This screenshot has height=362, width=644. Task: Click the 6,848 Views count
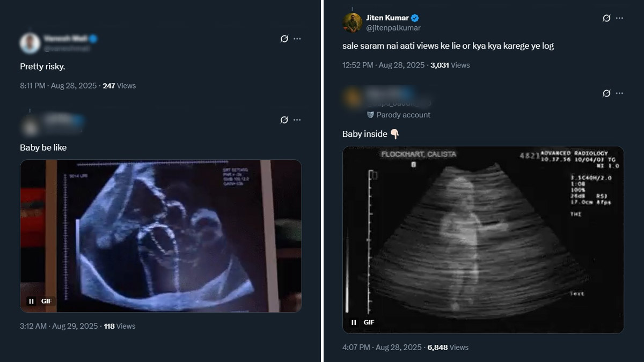pyautogui.click(x=448, y=348)
